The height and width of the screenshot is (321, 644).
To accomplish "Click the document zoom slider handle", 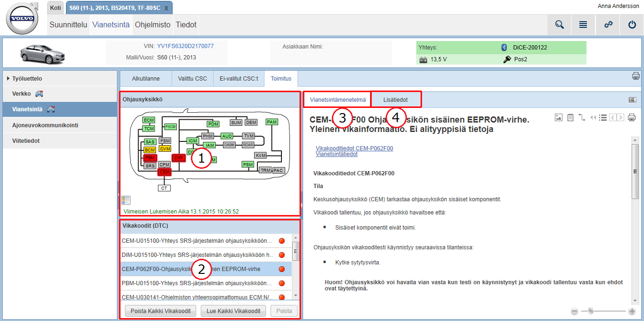I will (x=590, y=311).
